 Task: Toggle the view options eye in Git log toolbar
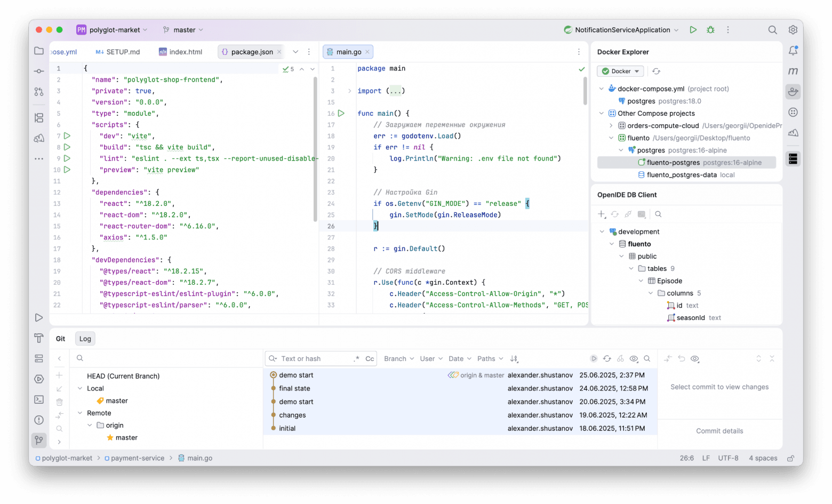pos(634,359)
